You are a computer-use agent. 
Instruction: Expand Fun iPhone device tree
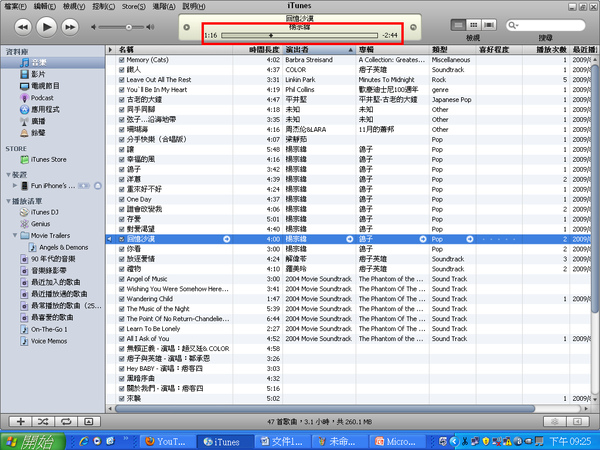15,186
